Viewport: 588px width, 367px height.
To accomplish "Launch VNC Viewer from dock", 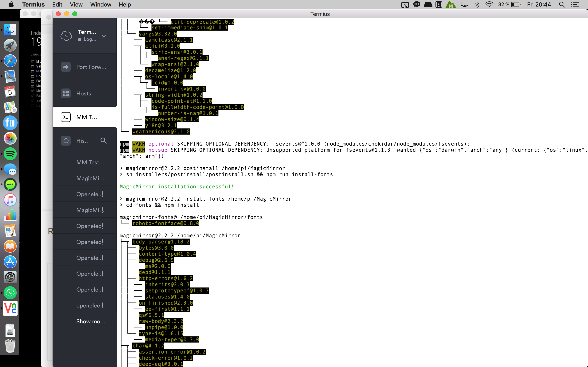I will [10, 308].
